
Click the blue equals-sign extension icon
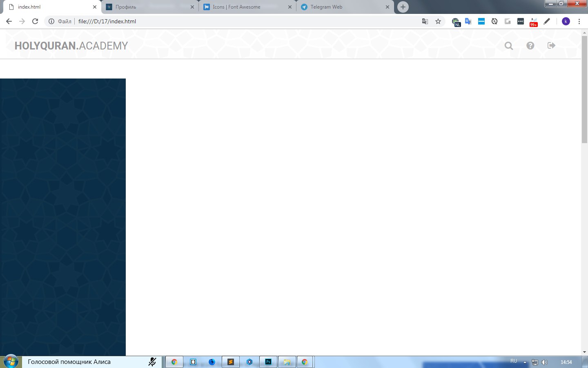tap(481, 21)
